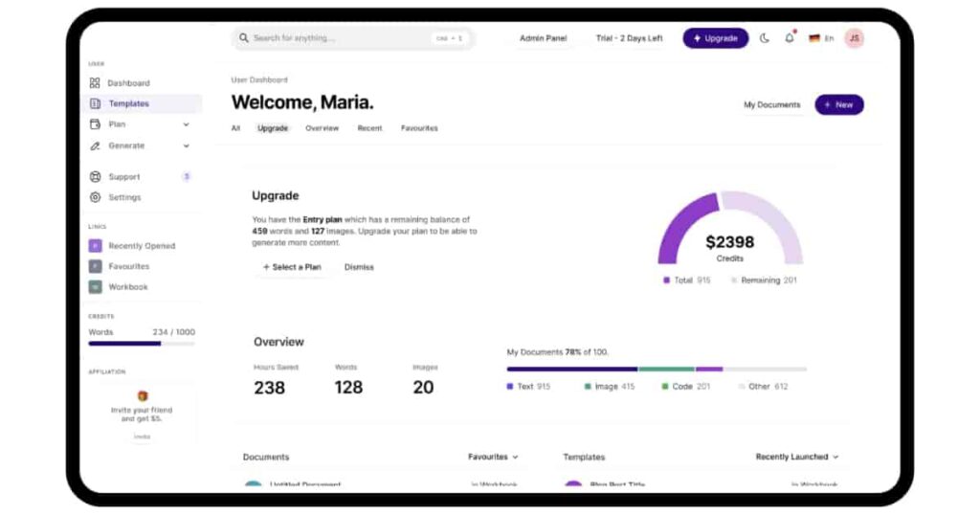
Task: Click the Support lifebuoy icon
Action: click(95, 177)
